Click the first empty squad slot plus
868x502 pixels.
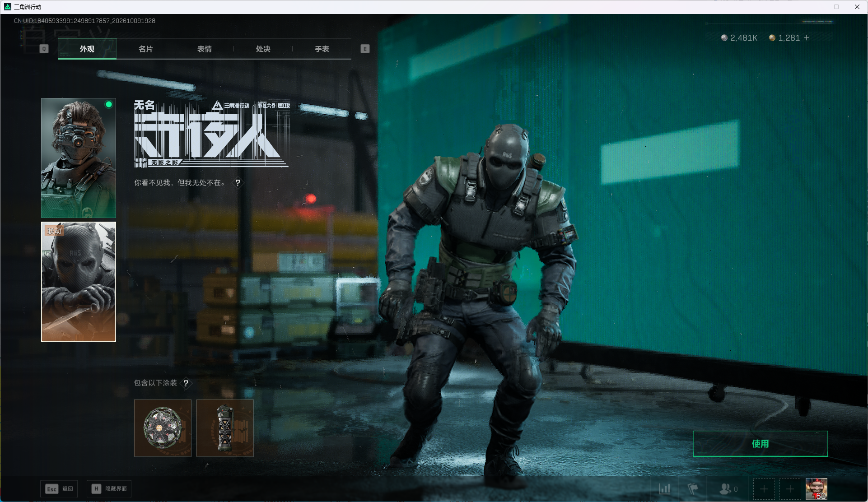[764, 489]
